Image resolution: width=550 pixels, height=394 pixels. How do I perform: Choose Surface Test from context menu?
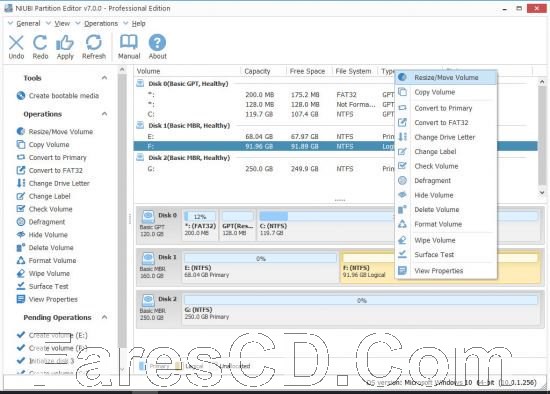pyautogui.click(x=446, y=255)
